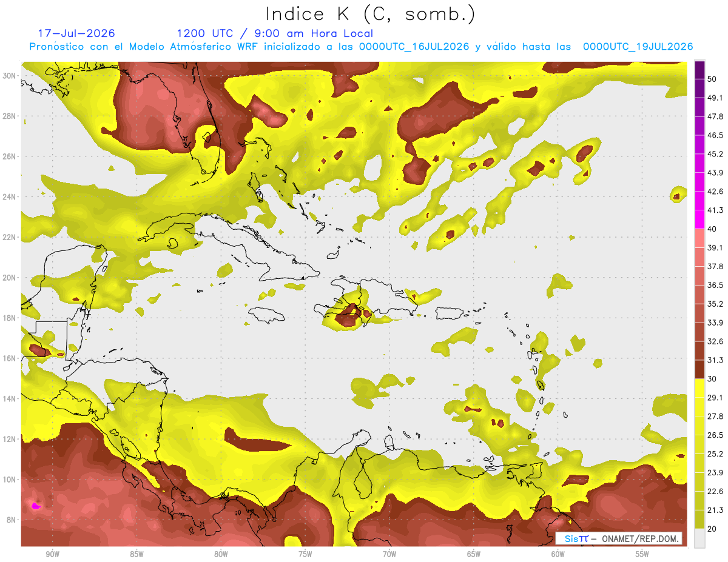Click the latitude label '8N'
Image resolution: width=728 pixels, height=562 pixels.
pos(12,520)
